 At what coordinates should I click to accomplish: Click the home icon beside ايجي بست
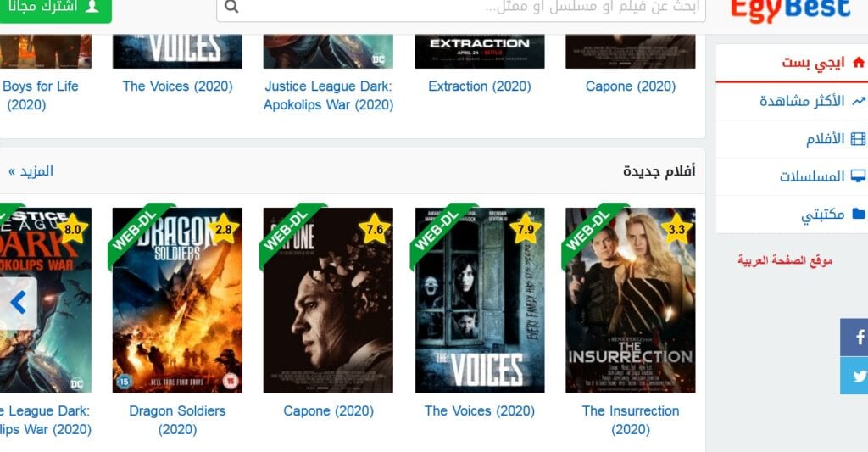click(859, 62)
